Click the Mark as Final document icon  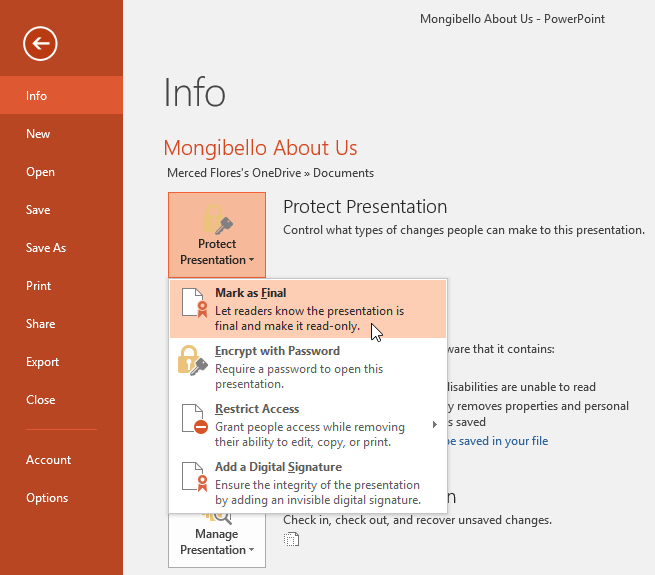[192, 308]
